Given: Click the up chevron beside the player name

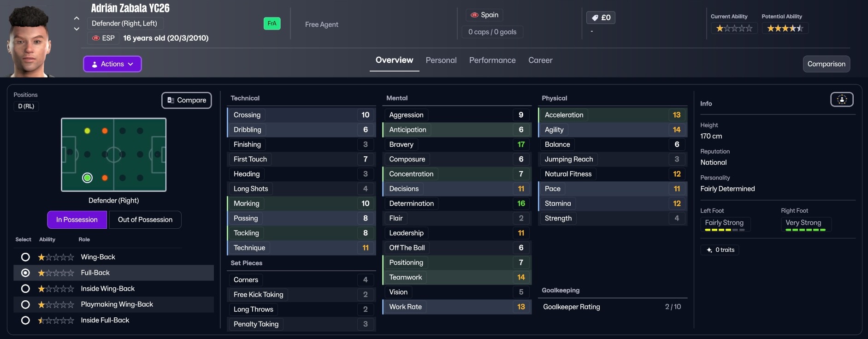Looking at the screenshot, I should [77, 18].
